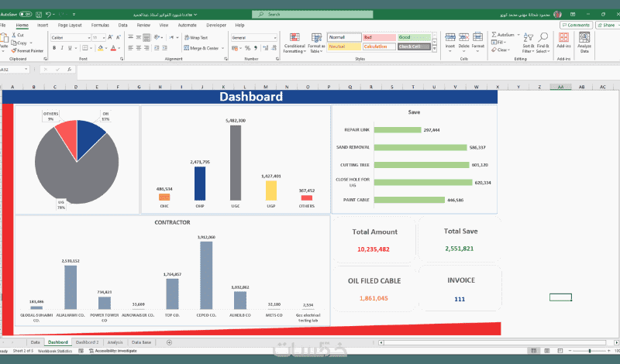Image resolution: width=620 pixels, height=364 pixels.
Task: Click the Borders icon
Action: point(84,48)
